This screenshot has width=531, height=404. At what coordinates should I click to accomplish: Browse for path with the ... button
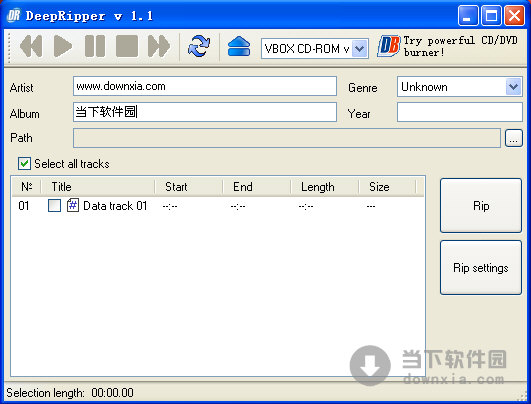(x=513, y=138)
